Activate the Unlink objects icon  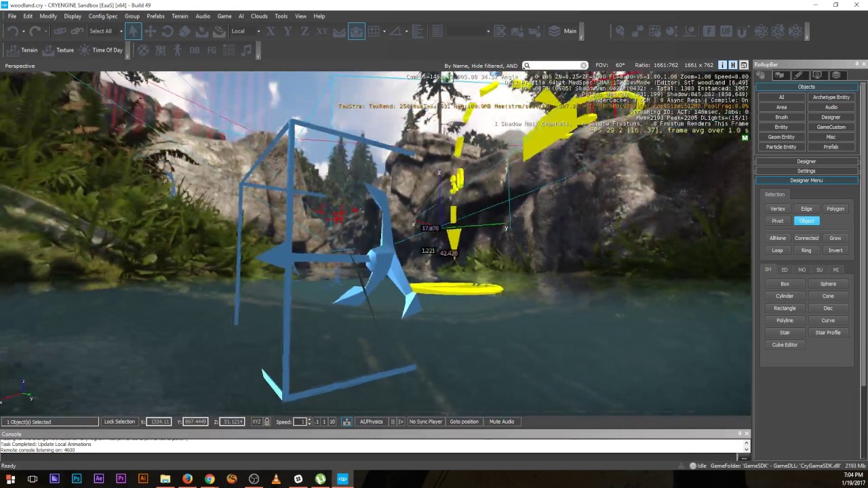(x=77, y=31)
